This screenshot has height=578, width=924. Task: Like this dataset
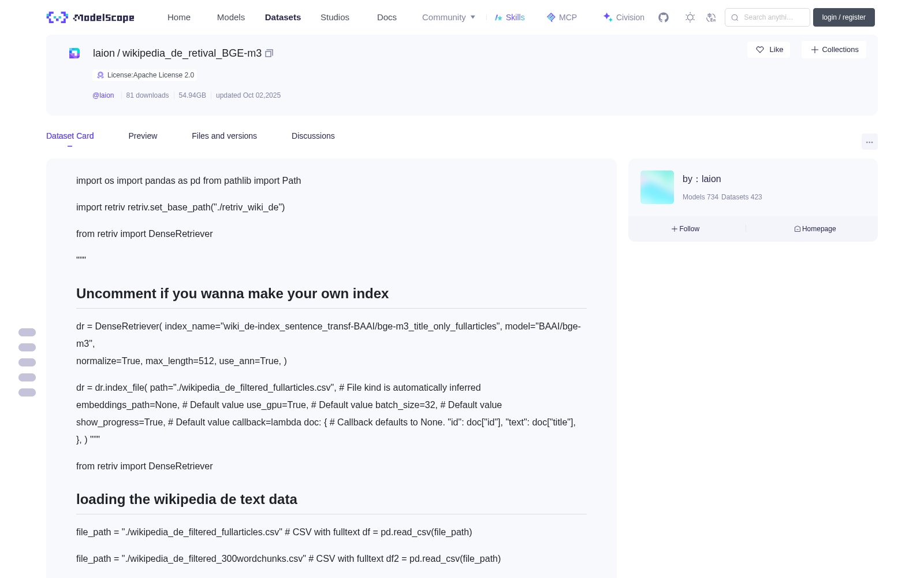click(769, 50)
